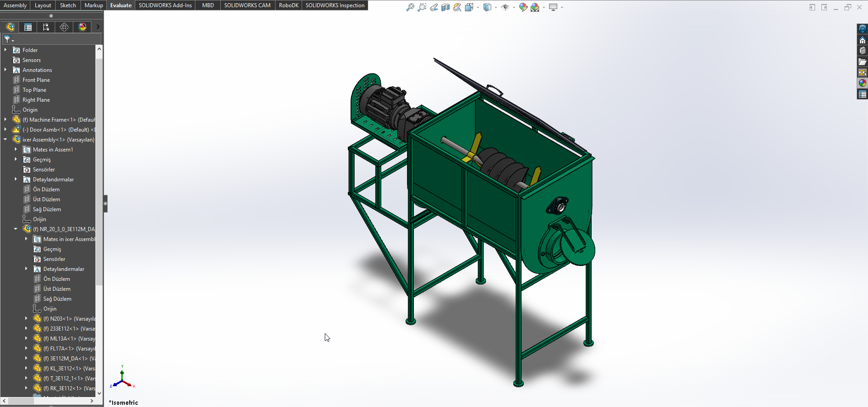Switch to the SOLIDWORKS Add-Ins tab
The width and height of the screenshot is (868, 407).
pos(165,5)
